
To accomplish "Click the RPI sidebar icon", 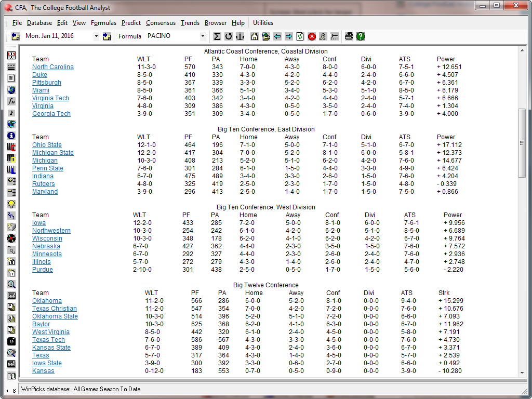I will [x=11, y=216].
